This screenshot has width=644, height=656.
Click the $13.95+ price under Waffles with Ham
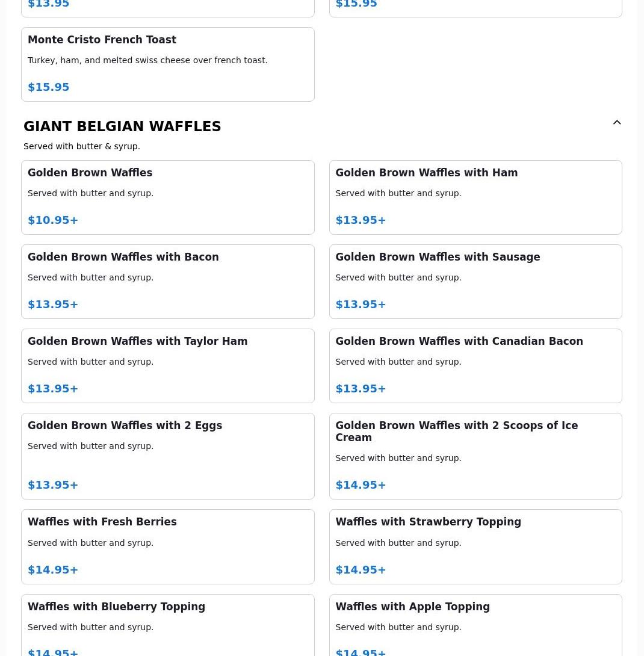pyautogui.click(x=361, y=220)
